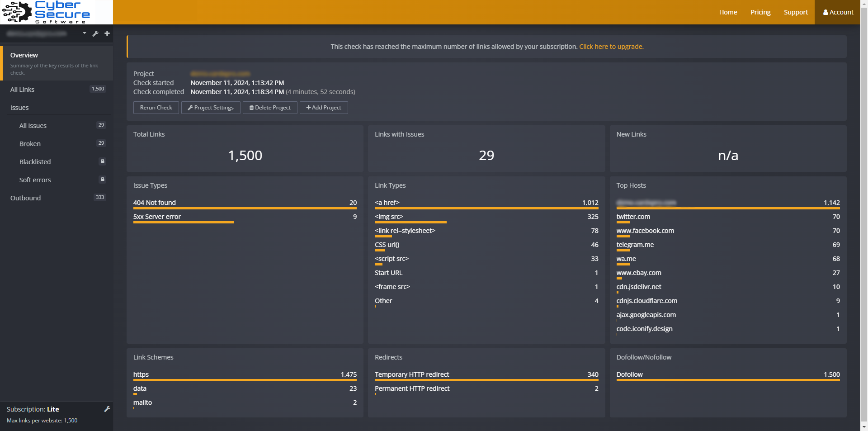Go to the Home page
Screen dimensions: 868x431
(x=728, y=12)
